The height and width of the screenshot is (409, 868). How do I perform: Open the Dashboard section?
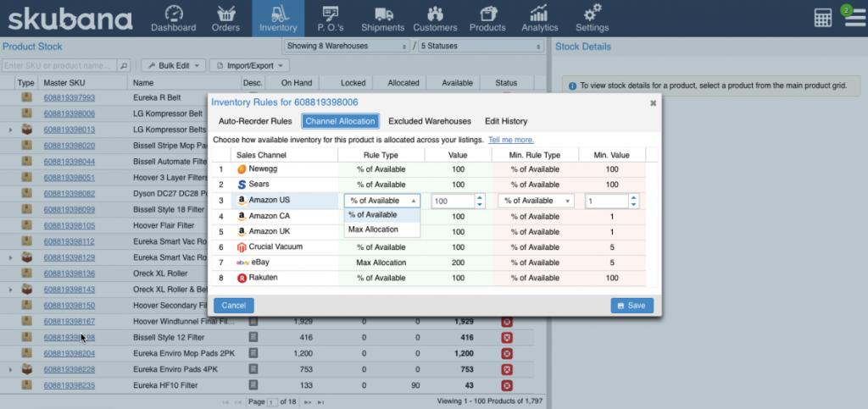173,19
